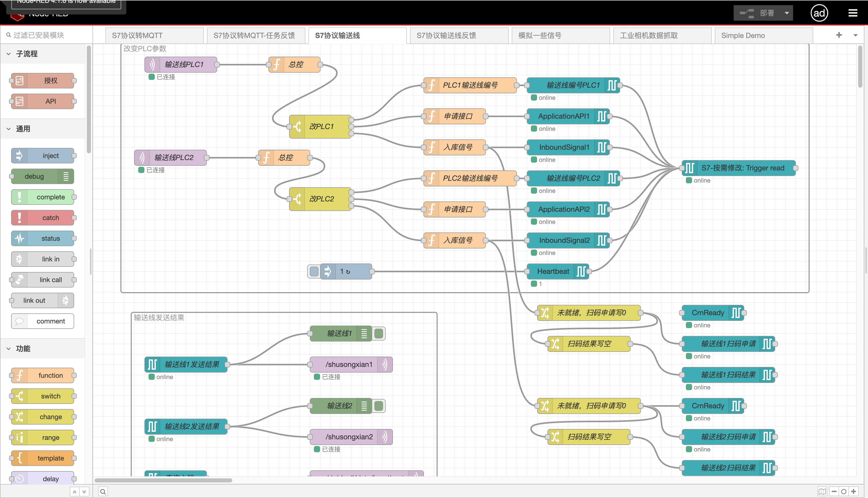Select the 改PLC1 switch node
The width and height of the screenshot is (868, 498).
click(320, 126)
